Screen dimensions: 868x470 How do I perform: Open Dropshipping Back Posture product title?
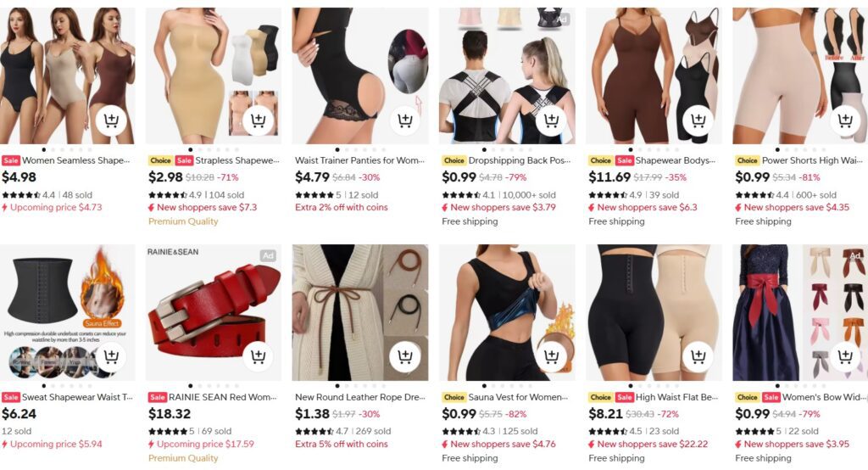point(520,160)
